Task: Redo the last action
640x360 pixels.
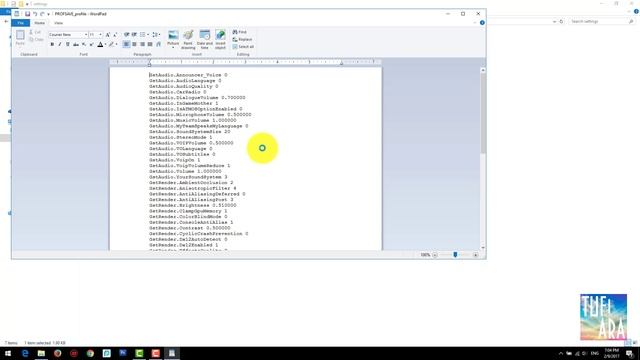Action: click(42, 14)
